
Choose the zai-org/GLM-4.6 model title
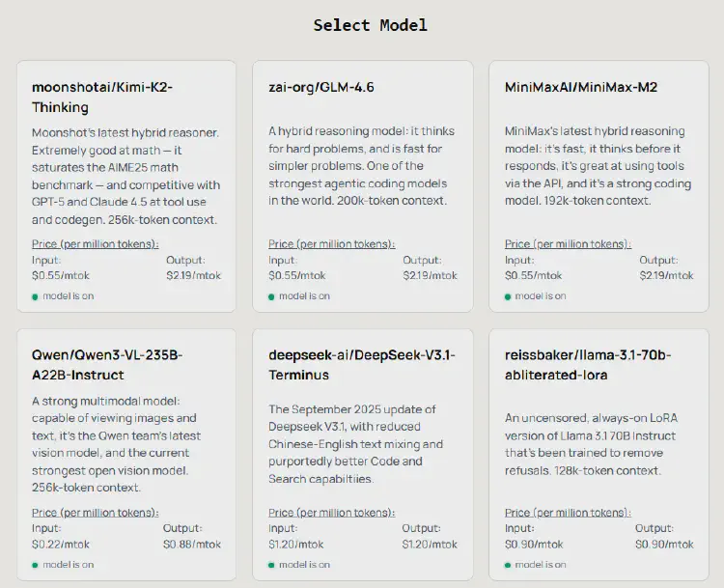321,87
